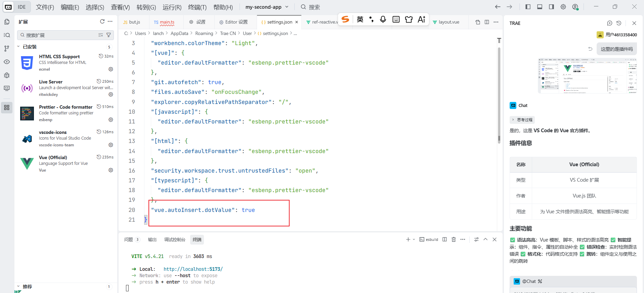Click the AppData breadcrumb segment

(179, 33)
